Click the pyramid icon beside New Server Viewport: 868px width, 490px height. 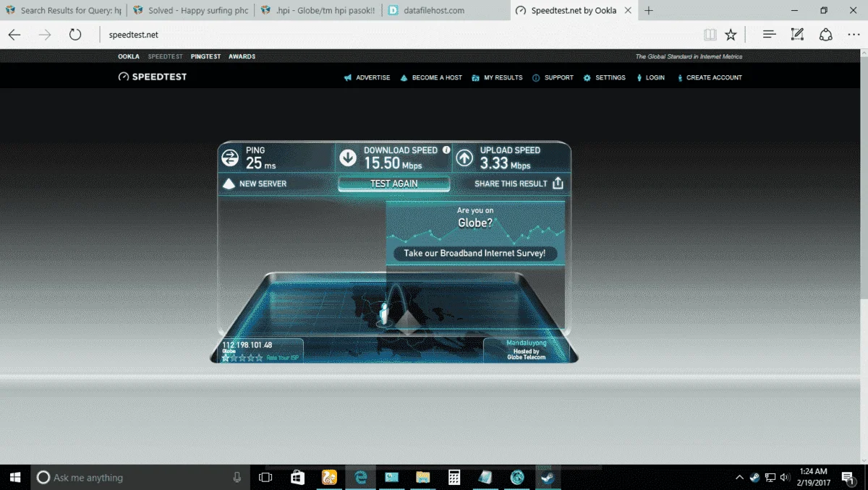[x=229, y=184]
